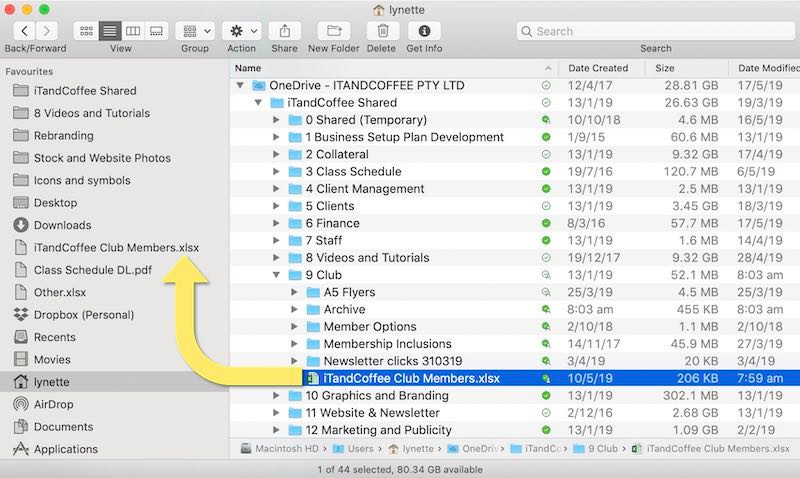
Task: Open iTandCoffee Shared in Favourites sidebar
Action: (x=85, y=91)
